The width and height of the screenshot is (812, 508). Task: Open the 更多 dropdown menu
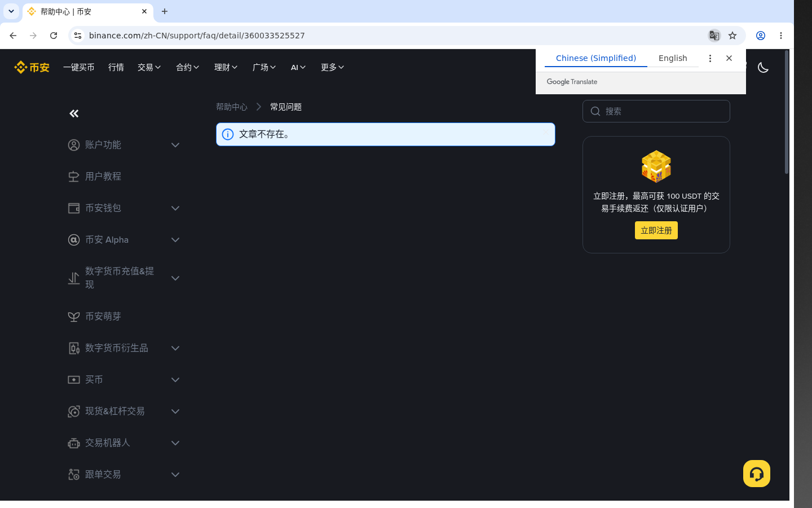coord(333,67)
